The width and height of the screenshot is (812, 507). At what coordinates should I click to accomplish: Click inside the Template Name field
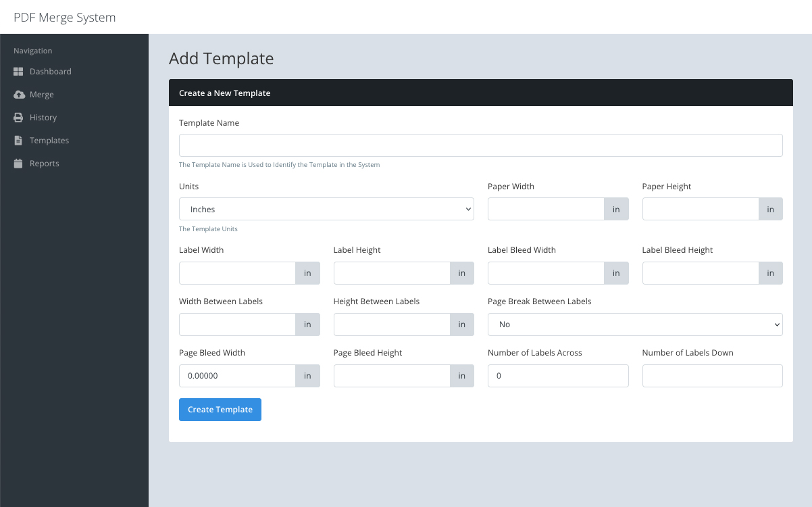[x=480, y=145]
